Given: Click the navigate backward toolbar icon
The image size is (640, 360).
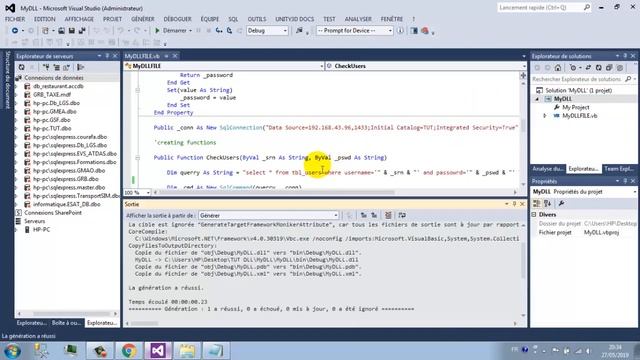Looking at the screenshot, I should [15, 31].
